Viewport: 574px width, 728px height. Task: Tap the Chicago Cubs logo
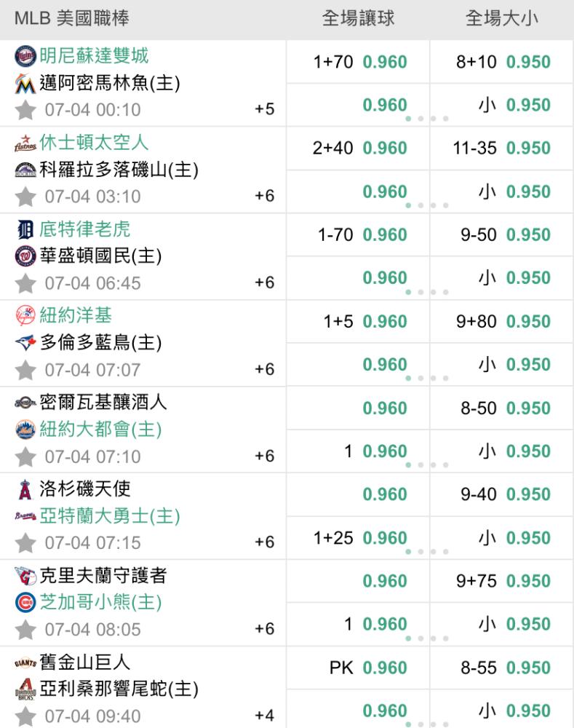point(25,602)
